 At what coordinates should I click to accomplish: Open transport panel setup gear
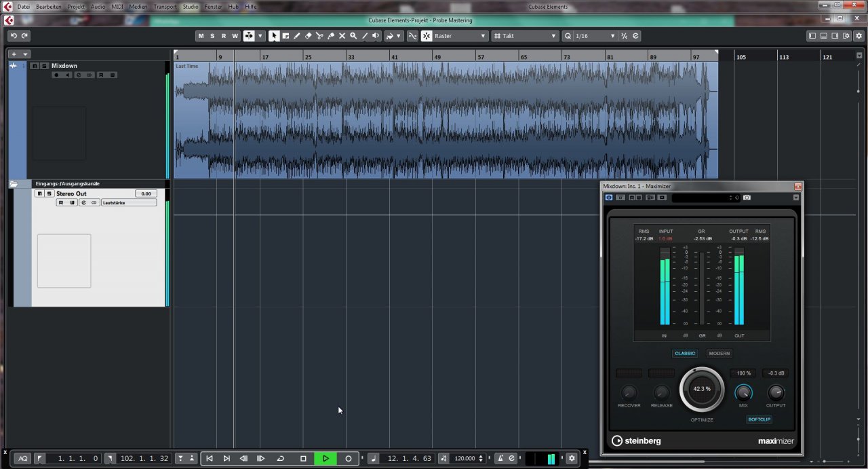tap(572, 459)
